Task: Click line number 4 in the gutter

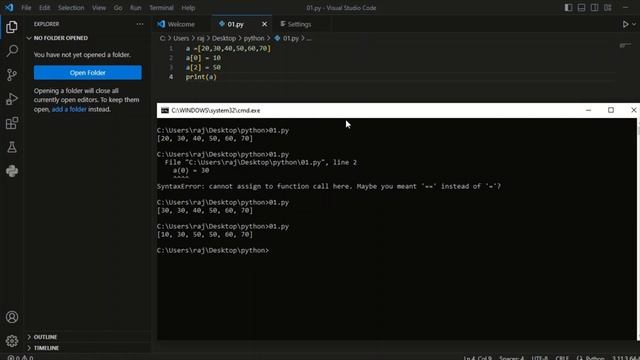Action: click(171, 77)
